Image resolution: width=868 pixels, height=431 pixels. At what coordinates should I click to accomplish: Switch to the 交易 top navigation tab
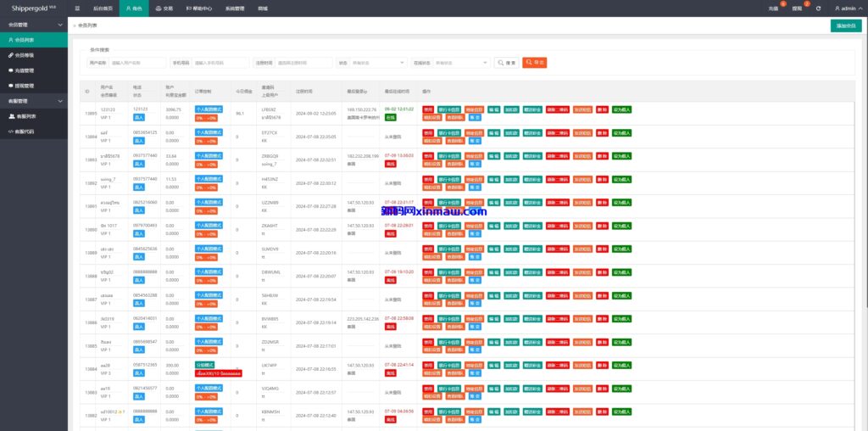tap(164, 8)
